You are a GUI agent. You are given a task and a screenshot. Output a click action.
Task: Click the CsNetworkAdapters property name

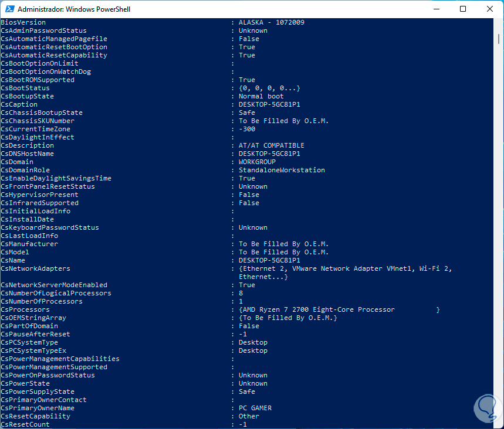35,268
